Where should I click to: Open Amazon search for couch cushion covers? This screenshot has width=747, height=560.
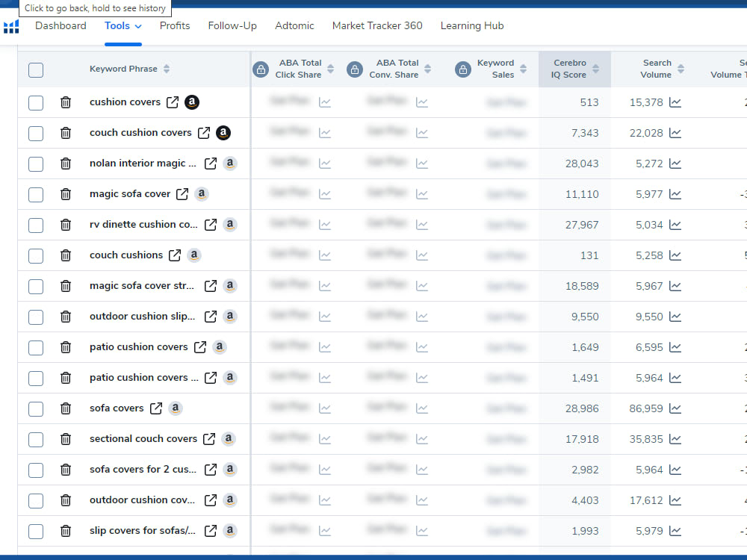point(223,133)
